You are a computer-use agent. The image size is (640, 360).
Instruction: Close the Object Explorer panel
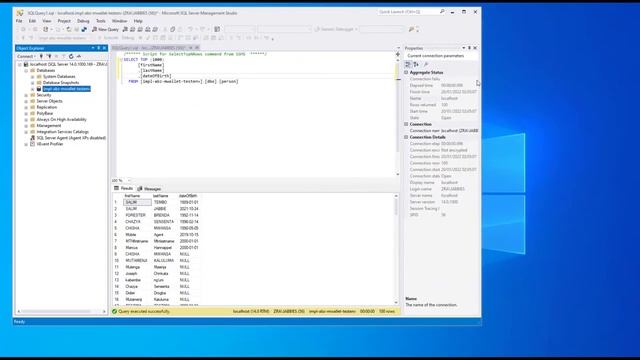[104, 48]
